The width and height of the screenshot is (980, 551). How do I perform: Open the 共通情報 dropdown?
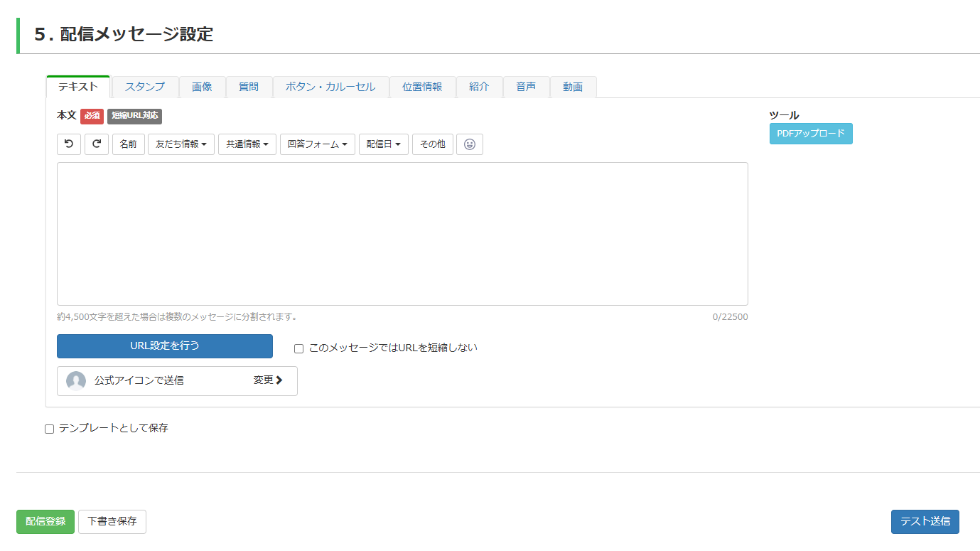[247, 144]
